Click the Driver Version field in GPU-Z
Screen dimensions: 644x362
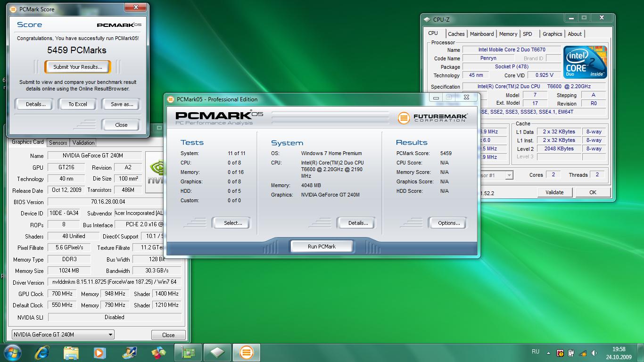pos(114,282)
